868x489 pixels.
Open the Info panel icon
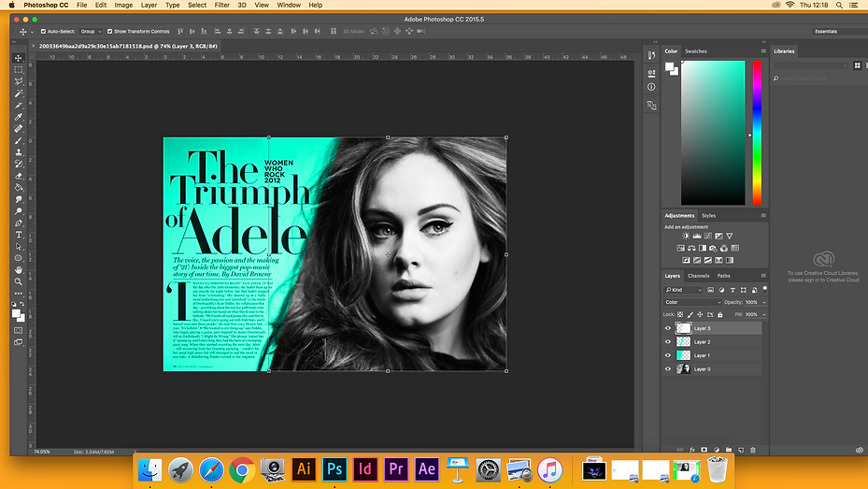651,87
